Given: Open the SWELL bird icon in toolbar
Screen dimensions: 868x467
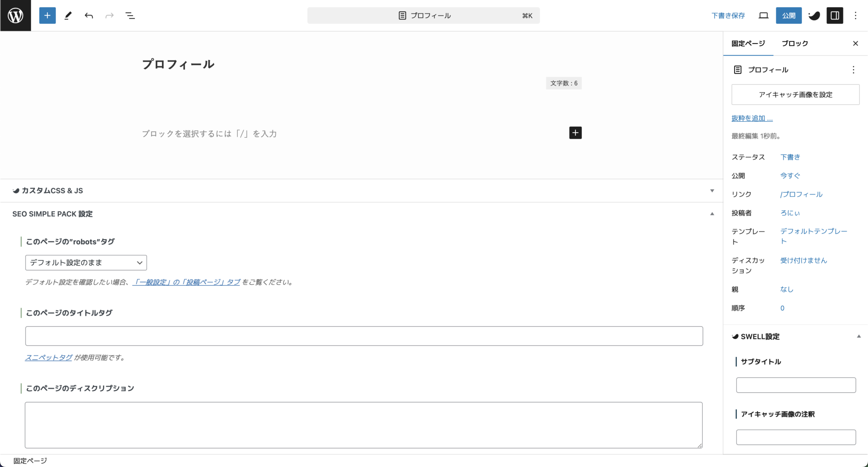Looking at the screenshot, I should point(814,16).
